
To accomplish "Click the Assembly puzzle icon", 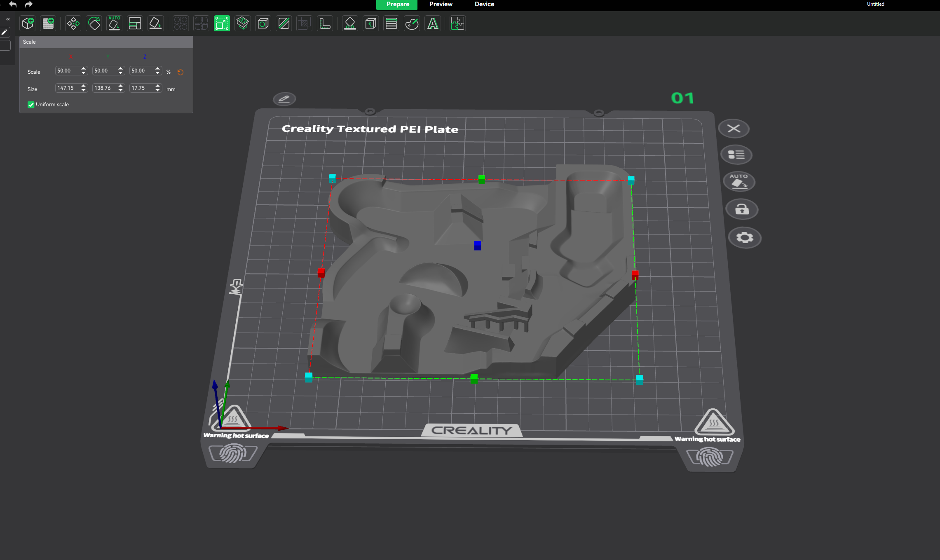I will coord(457,23).
